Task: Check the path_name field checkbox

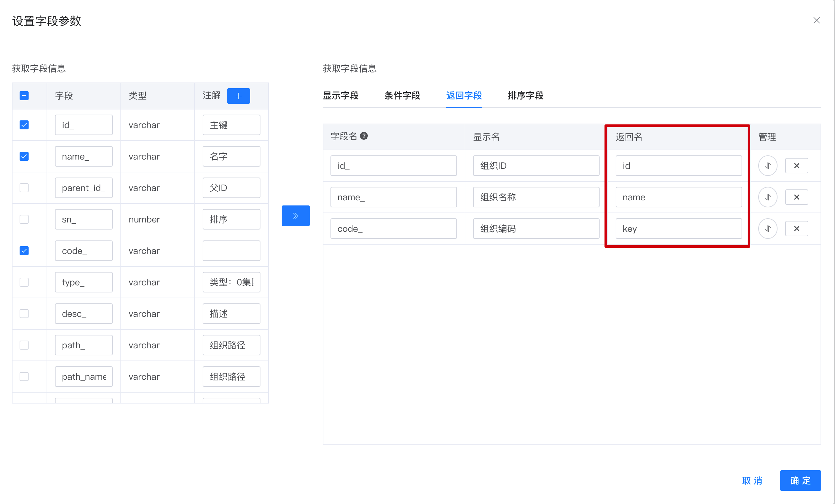Action: pyautogui.click(x=24, y=377)
